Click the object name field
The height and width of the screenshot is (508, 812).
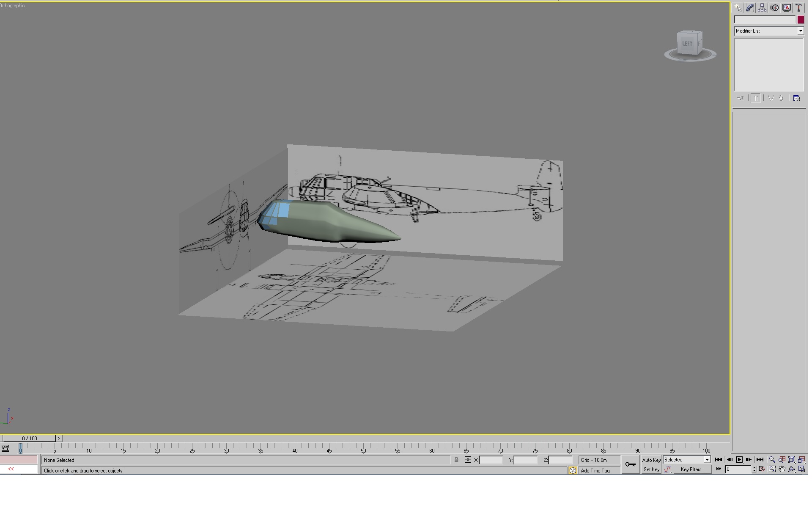click(765, 19)
